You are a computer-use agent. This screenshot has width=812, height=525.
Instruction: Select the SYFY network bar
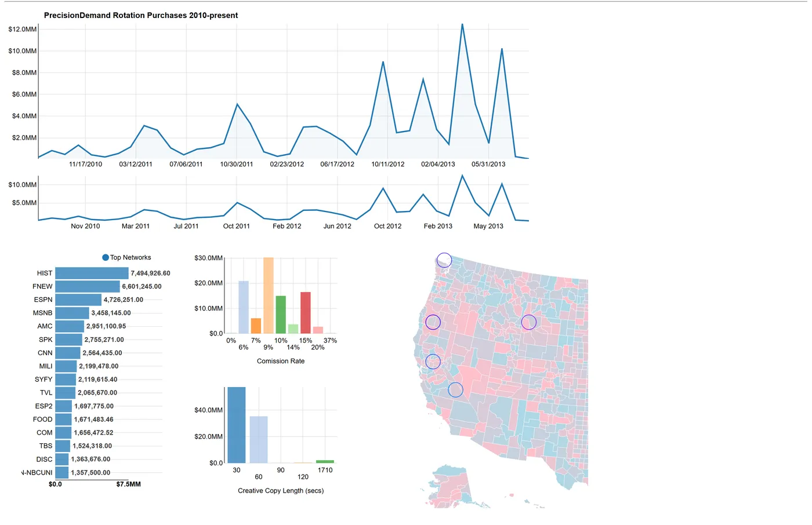coord(66,380)
